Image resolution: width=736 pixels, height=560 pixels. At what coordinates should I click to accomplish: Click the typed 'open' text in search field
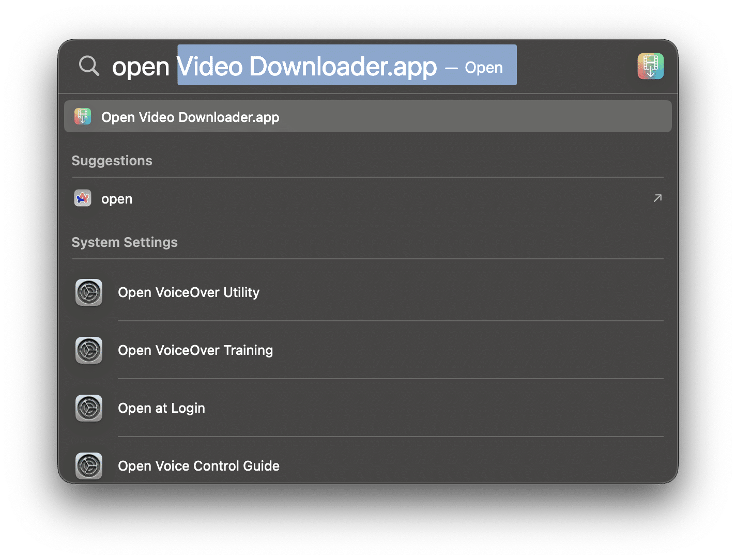[141, 67]
